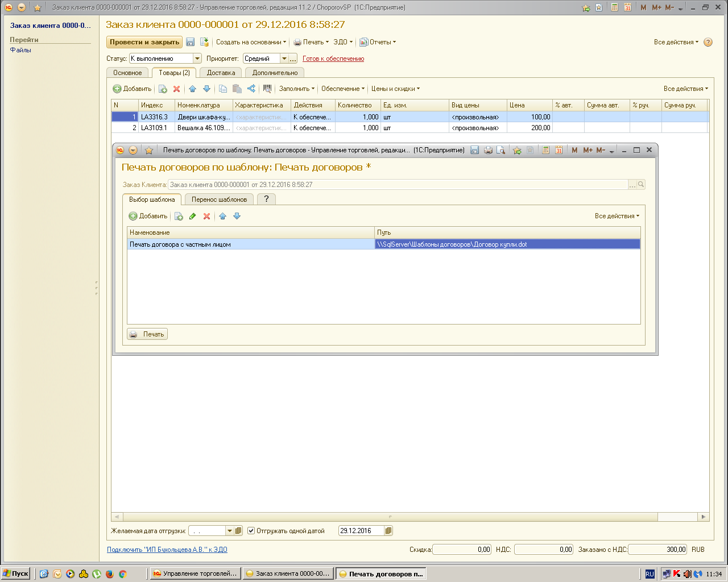The width and height of the screenshot is (728, 582).
Task: Click the print preview icon in print dialog title bar
Action: pos(501,150)
